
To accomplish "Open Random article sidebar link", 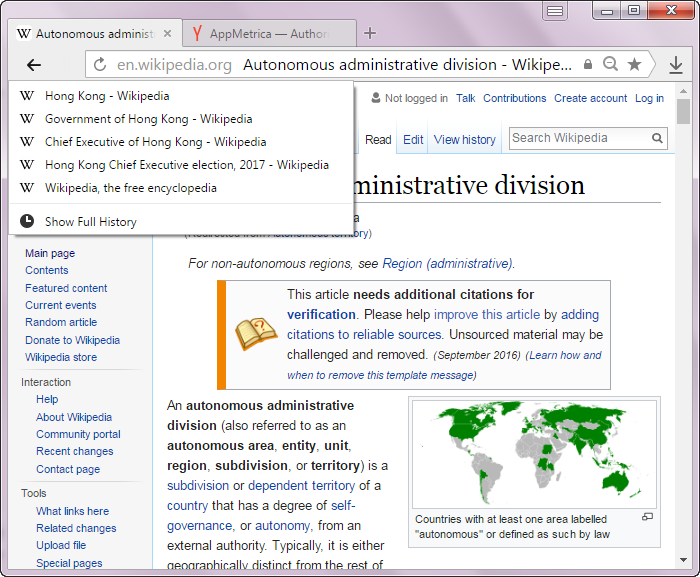I will click(x=61, y=322).
